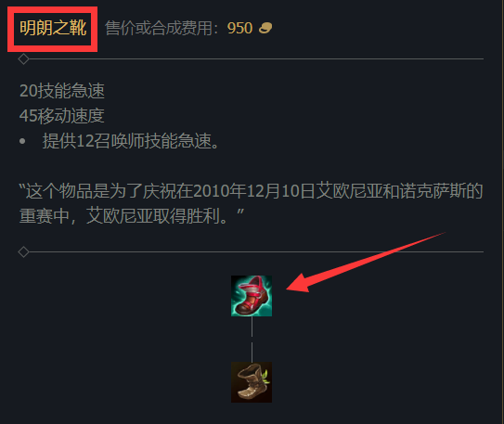Click the item name 明朗之靴
This screenshot has width=504, height=424.
[x=53, y=28]
